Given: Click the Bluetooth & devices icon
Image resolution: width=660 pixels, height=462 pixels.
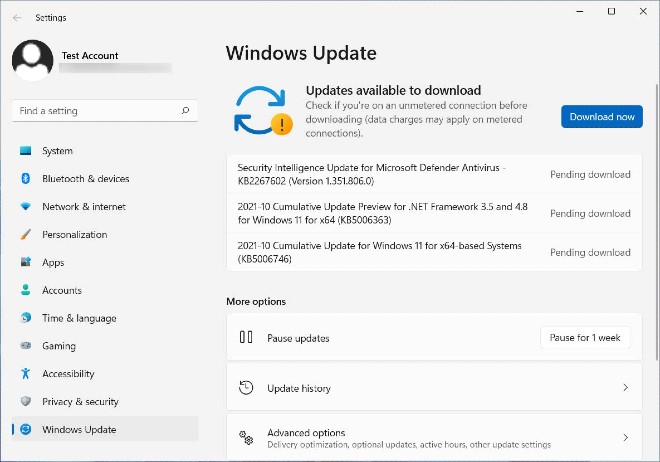Looking at the screenshot, I should click(x=26, y=179).
